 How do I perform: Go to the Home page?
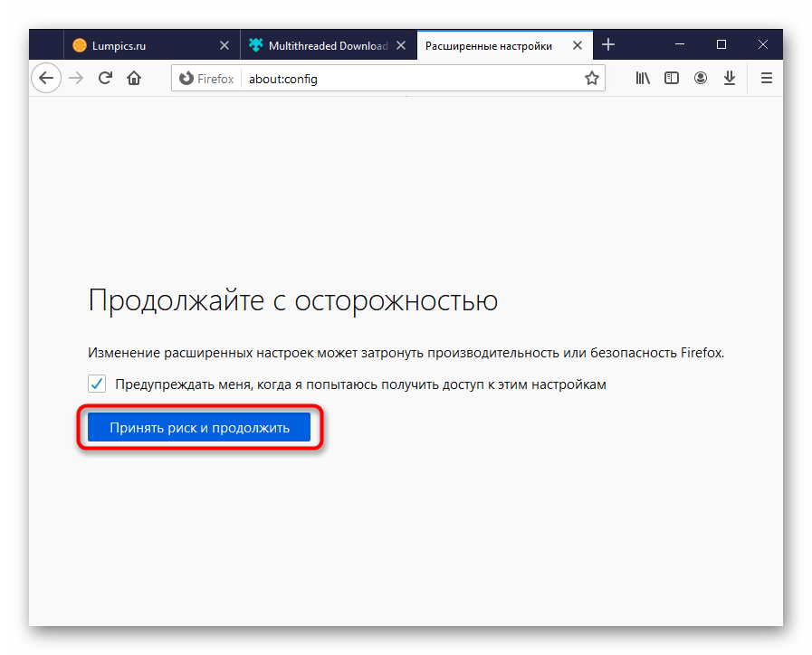(x=134, y=79)
